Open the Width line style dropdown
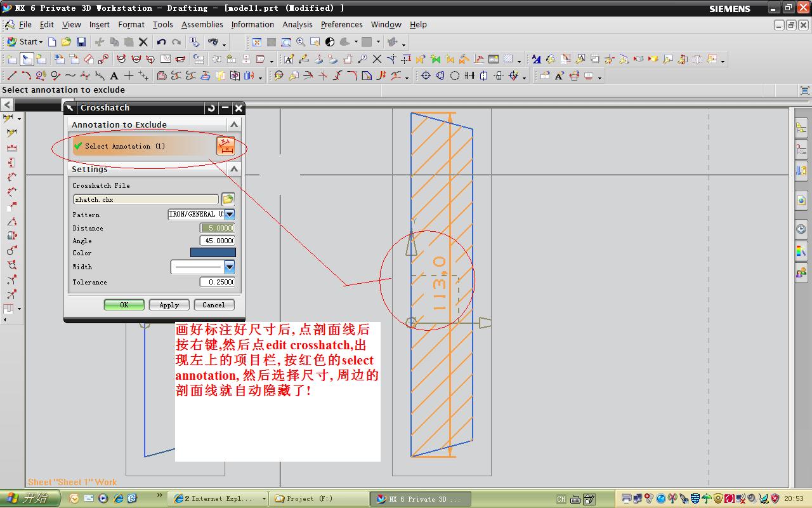The height and width of the screenshot is (508, 812). (x=230, y=267)
